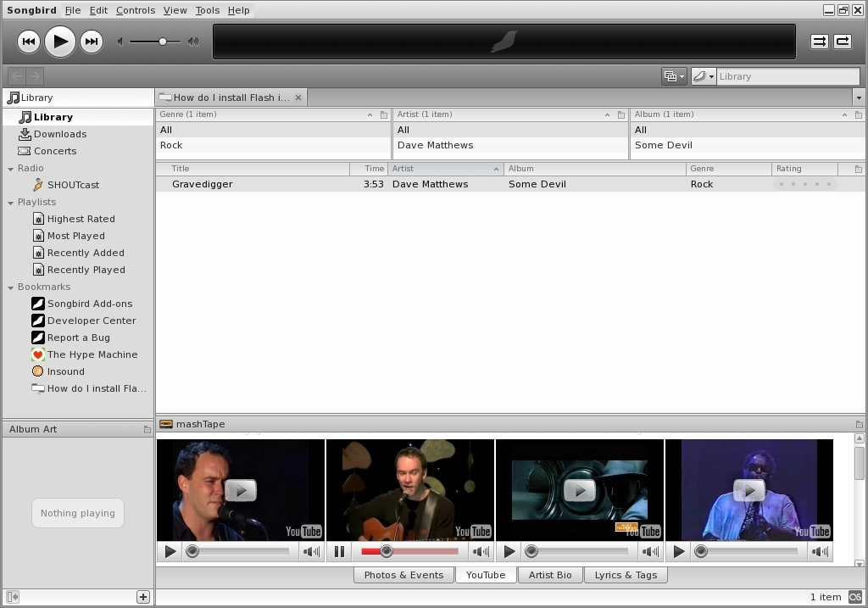Select Rock in Genre filter
Image resolution: width=868 pixels, height=608 pixels.
(274, 145)
